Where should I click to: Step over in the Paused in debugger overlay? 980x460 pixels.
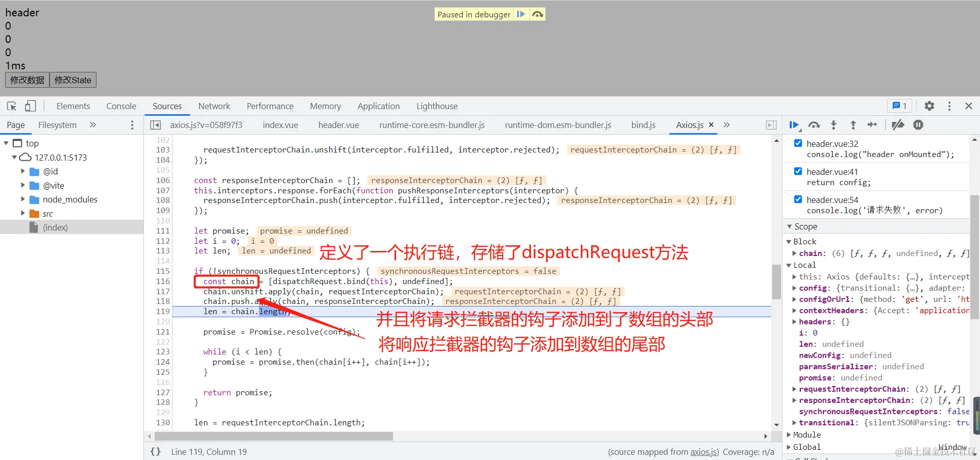coord(537,14)
